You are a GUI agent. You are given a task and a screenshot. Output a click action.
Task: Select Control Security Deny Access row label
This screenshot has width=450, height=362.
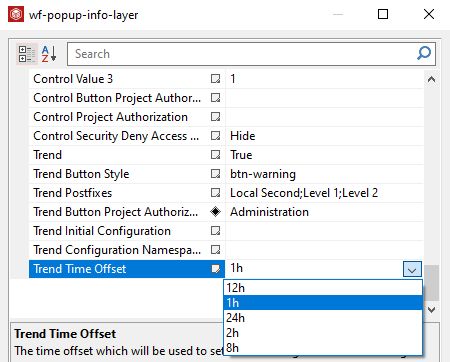click(116, 136)
